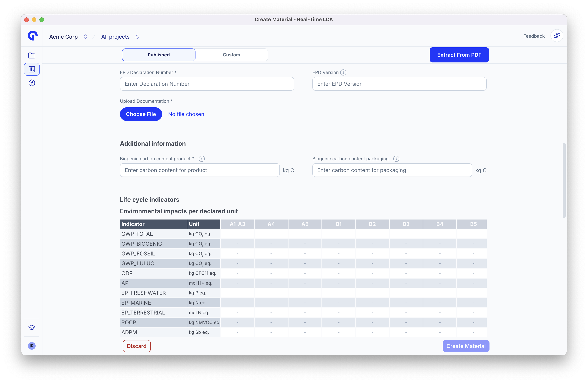Screen dimensions: 588x383
Task: Show info for biogenic carbon content packaging
Action: pos(396,159)
